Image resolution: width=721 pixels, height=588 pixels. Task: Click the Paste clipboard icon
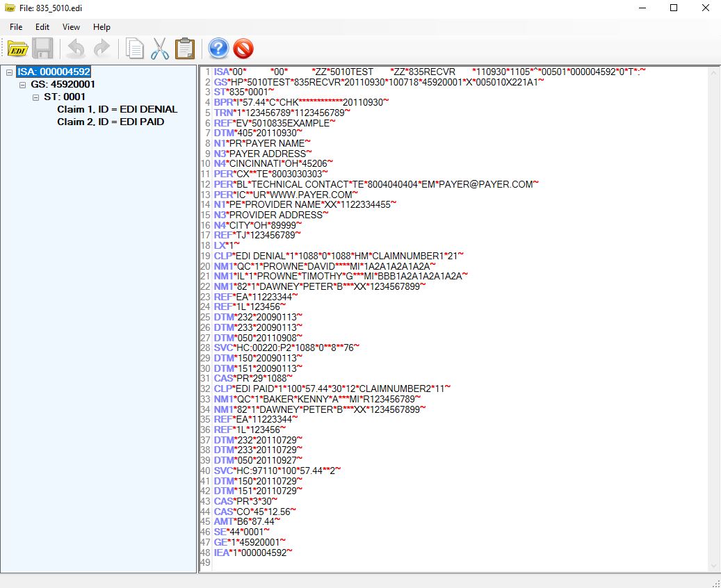[x=185, y=48]
